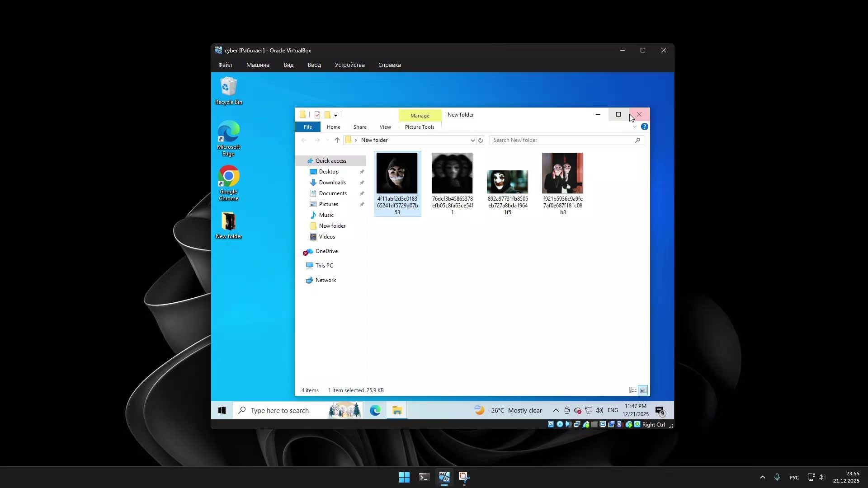Image resolution: width=868 pixels, height=488 pixels.
Task: Select OneDrive in the navigation pane
Action: point(326,251)
